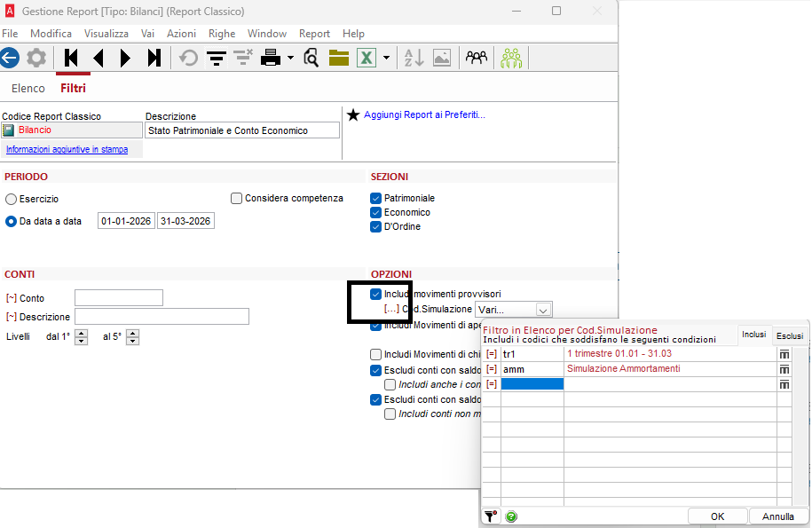Screen dimensions: 812x528
Task: Click the refresh arrow icon in toolbar
Action: click(188, 58)
